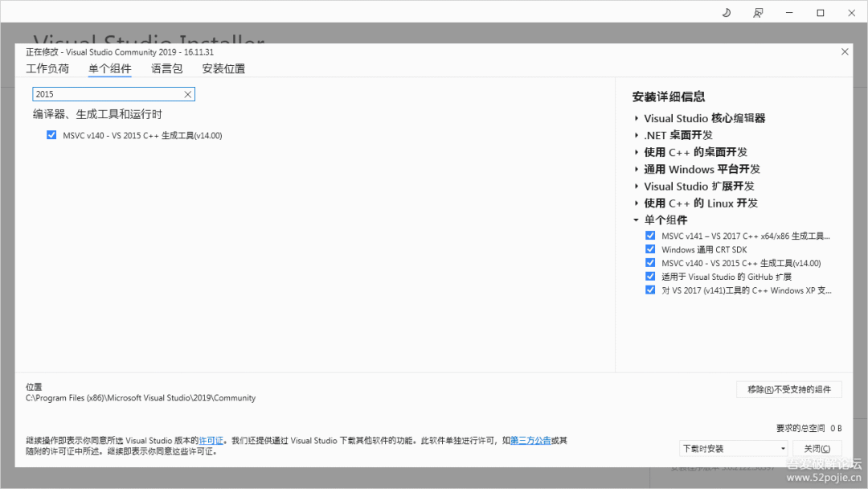Open the 下载时安装 dropdown
868x489 pixels.
tap(734, 449)
